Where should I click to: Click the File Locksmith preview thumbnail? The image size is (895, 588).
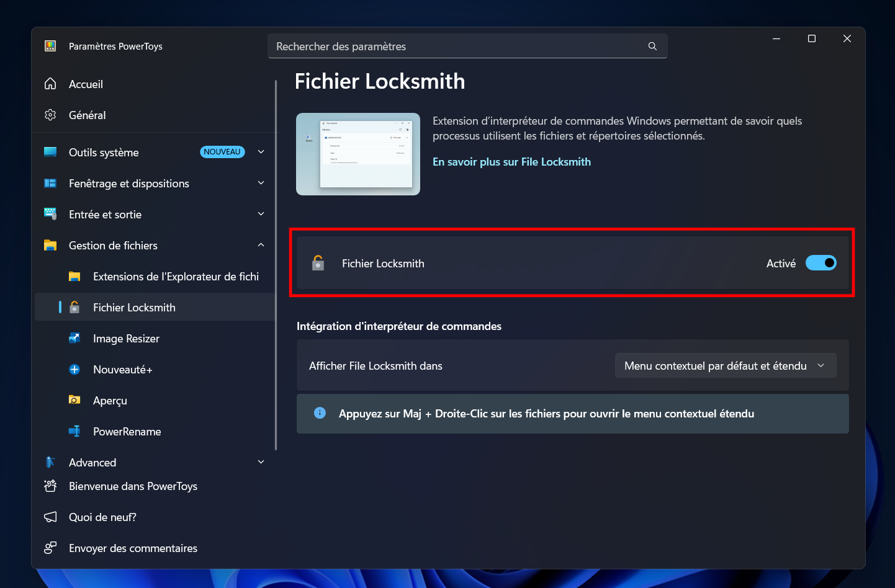tap(358, 154)
